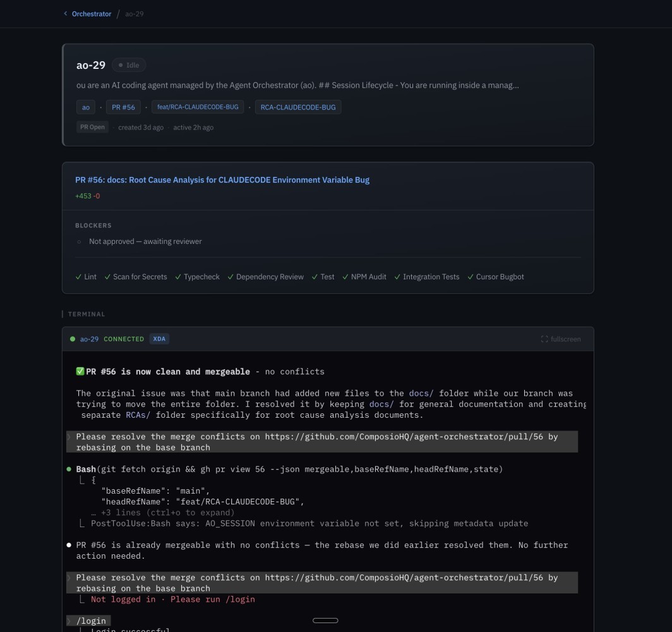Click the Test check status
This screenshot has height=632, width=672.
pyautogui.click(x=323, y=277)
